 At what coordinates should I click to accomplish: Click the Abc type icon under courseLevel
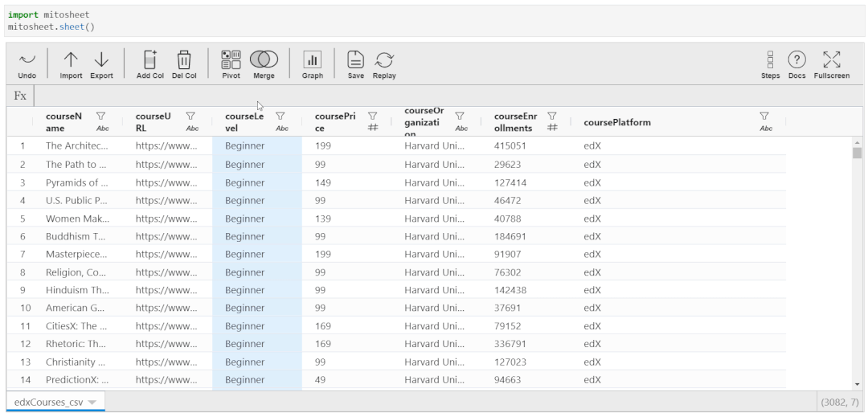[282, 129]
